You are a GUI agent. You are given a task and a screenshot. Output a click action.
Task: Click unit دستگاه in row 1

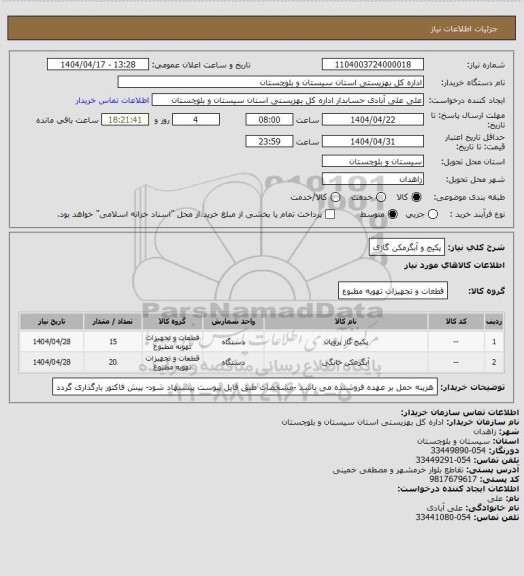233,342
